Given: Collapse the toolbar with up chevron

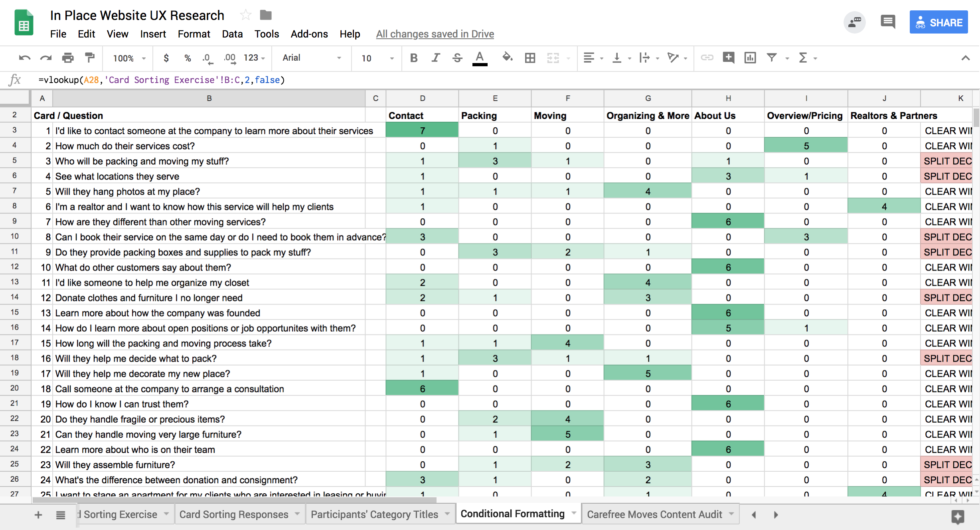Looking at the screenshot, I should click(966, 58).
